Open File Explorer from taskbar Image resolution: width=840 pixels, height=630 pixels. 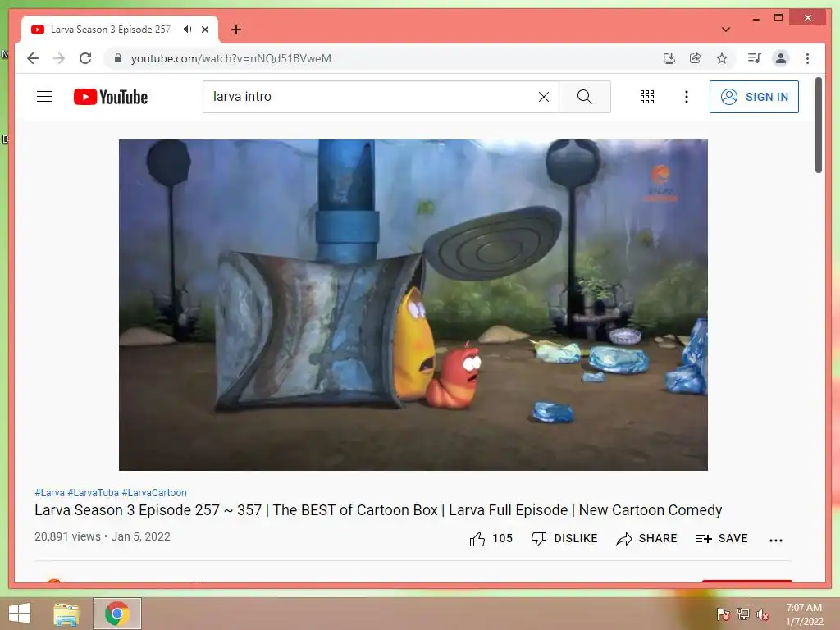pyautogui.click(x=66, y=614)
